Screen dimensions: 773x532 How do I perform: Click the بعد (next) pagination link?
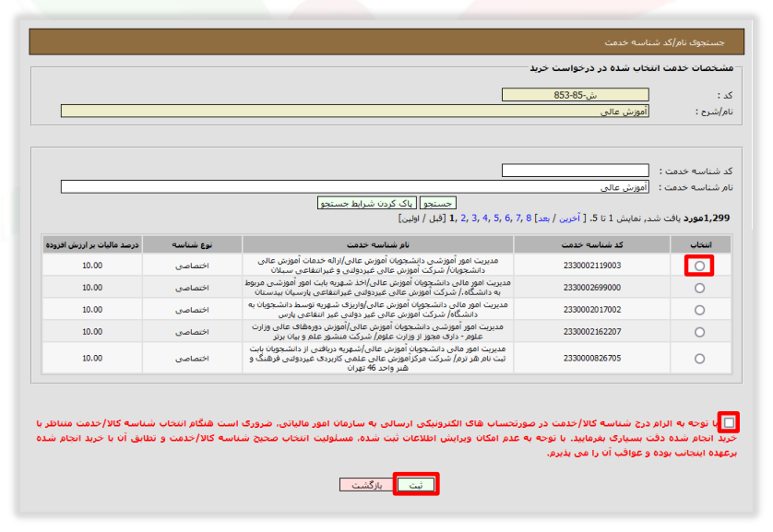tap(543, 219)
